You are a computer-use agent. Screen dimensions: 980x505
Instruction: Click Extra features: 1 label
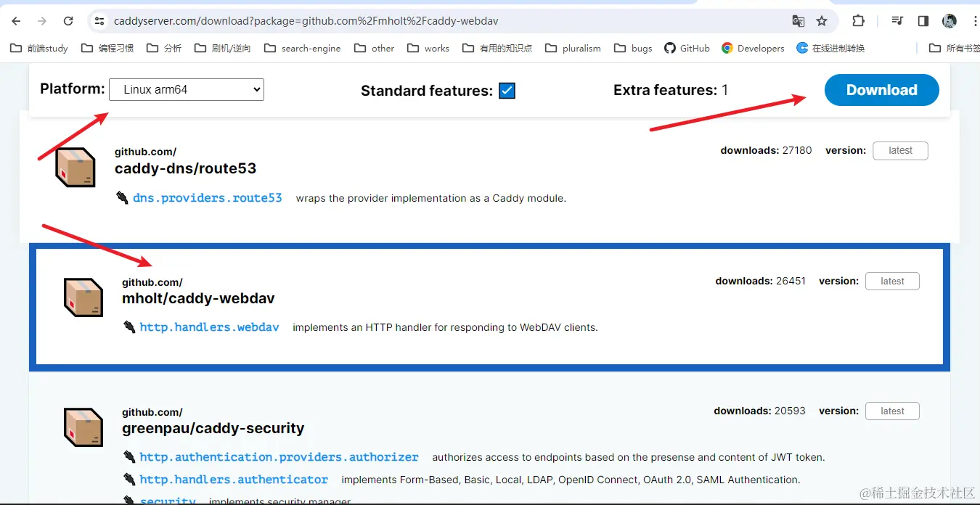point(671,90)
